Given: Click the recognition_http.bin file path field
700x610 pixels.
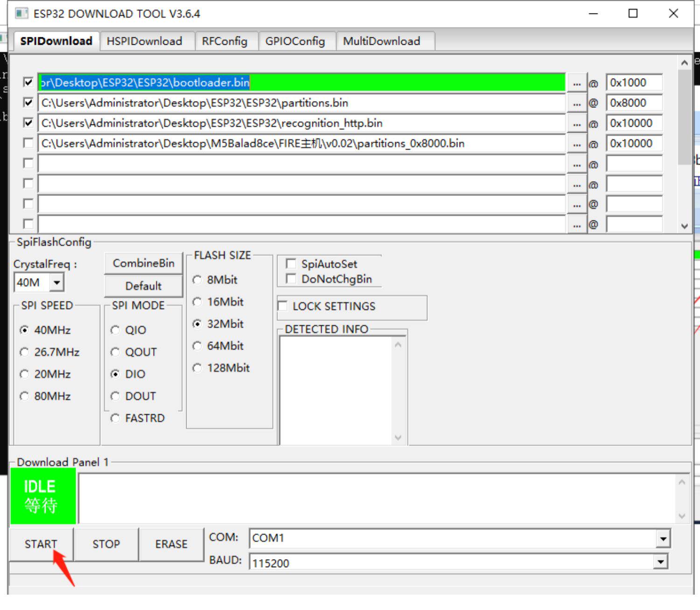Looking at the screenshot, I should (302, 123).
